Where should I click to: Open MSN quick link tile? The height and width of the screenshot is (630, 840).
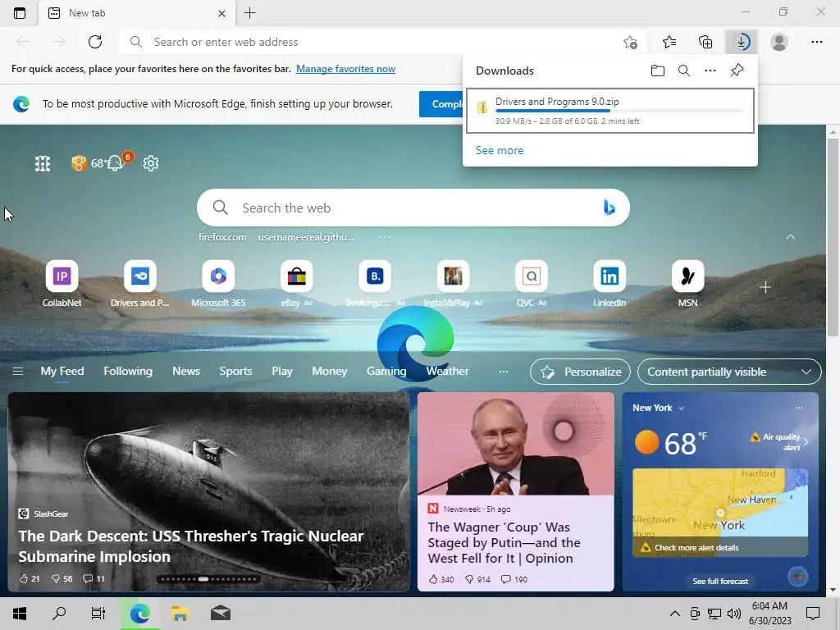(688, 284)
